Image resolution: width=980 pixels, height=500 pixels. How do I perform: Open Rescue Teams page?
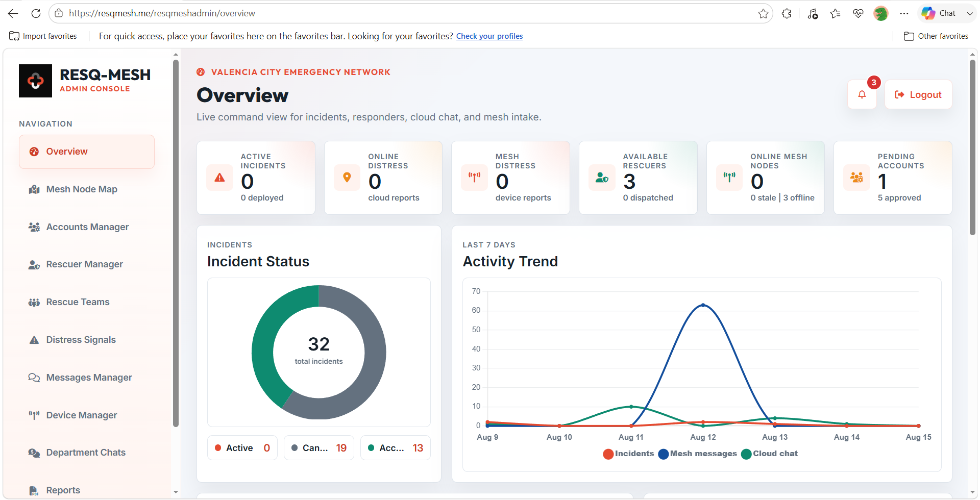tap(87, 302)
